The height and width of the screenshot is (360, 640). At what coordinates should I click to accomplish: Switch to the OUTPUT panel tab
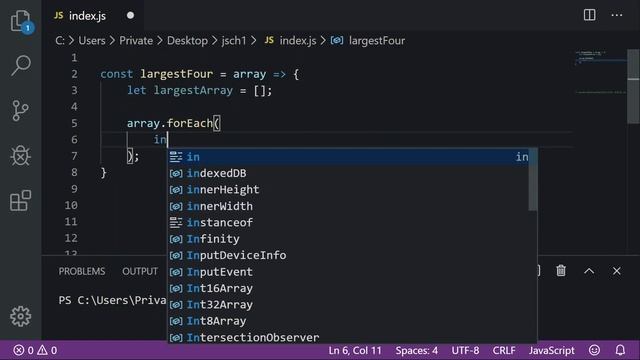coord(140,271)
